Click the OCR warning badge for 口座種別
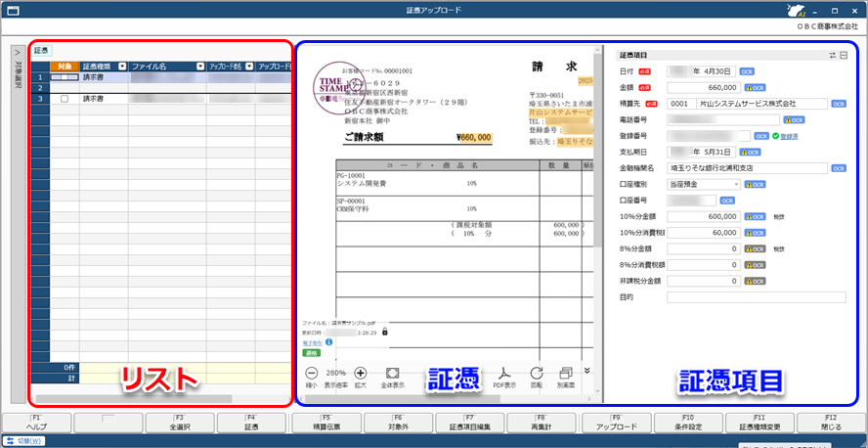 755,185
